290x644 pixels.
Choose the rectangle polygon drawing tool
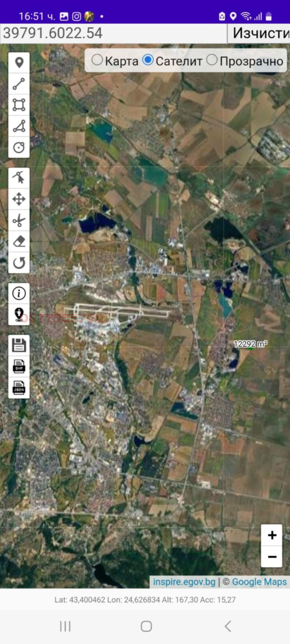[x=19, y=105]
